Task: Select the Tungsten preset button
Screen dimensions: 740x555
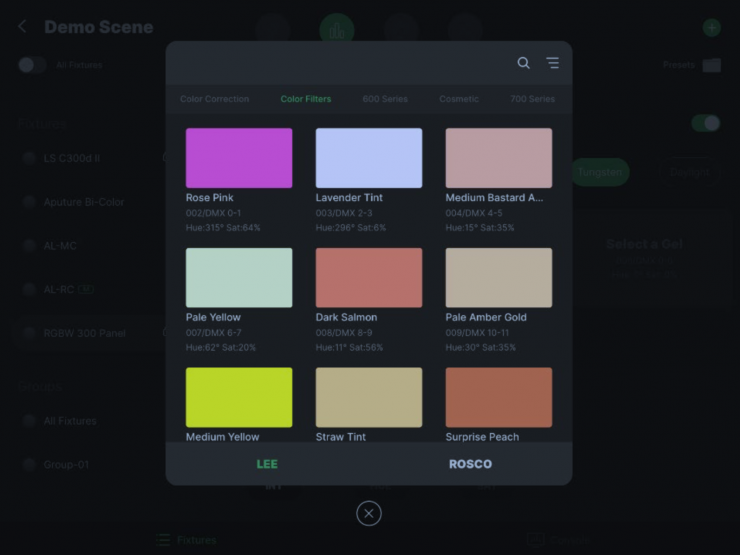Action: click(x=600, y=172)
